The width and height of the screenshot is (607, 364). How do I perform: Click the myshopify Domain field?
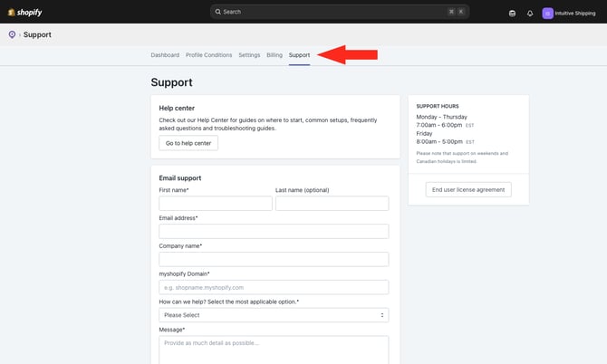pyautogui.click(x=274, y=287)
